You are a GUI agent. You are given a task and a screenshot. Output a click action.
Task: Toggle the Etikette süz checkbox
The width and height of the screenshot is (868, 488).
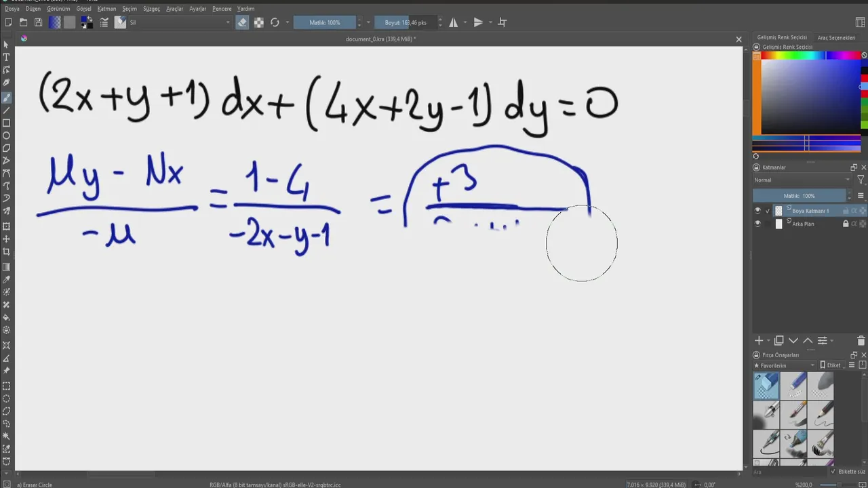point(833,471)
